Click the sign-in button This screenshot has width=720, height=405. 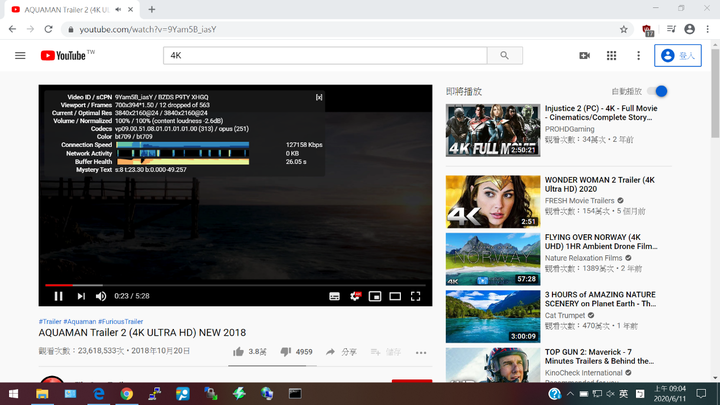[x=678, y=56]
